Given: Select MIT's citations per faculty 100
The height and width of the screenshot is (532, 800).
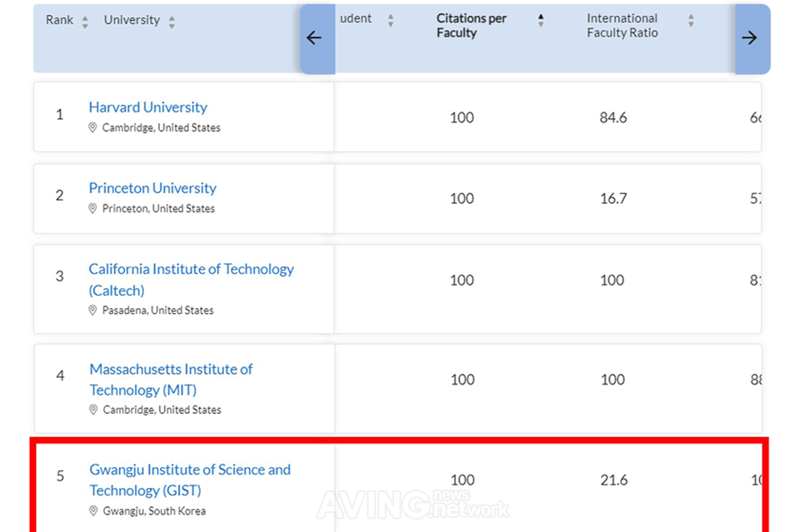Looking at the screenshot, I should [x=462, y=380].
